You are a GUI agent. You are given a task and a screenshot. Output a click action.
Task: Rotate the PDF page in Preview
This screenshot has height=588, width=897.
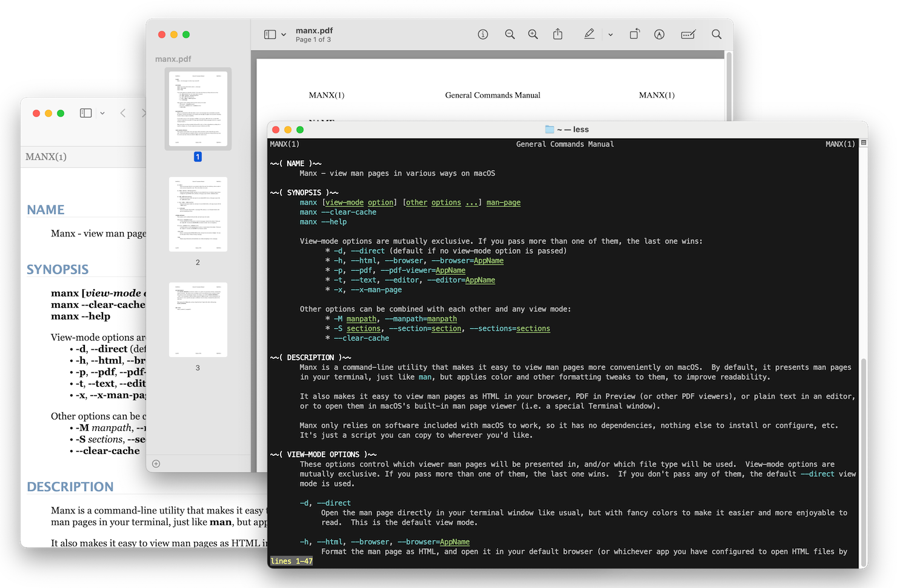coord(634,34)
